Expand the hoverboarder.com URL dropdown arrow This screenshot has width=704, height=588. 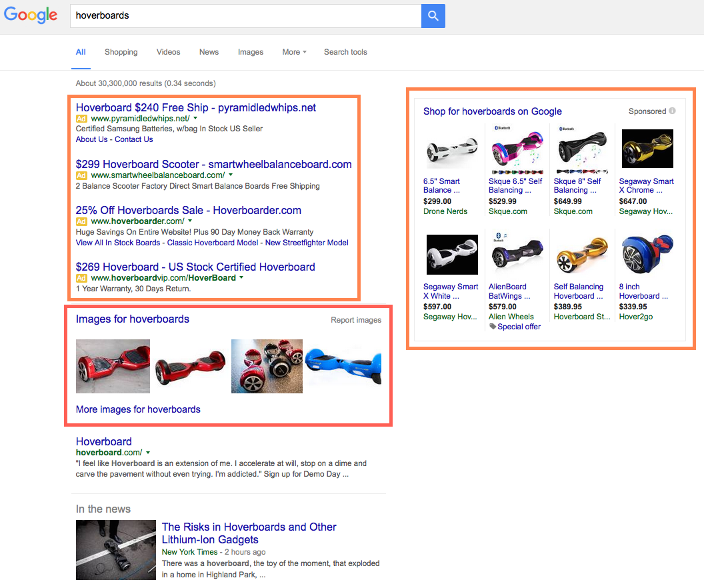[190, 221]
